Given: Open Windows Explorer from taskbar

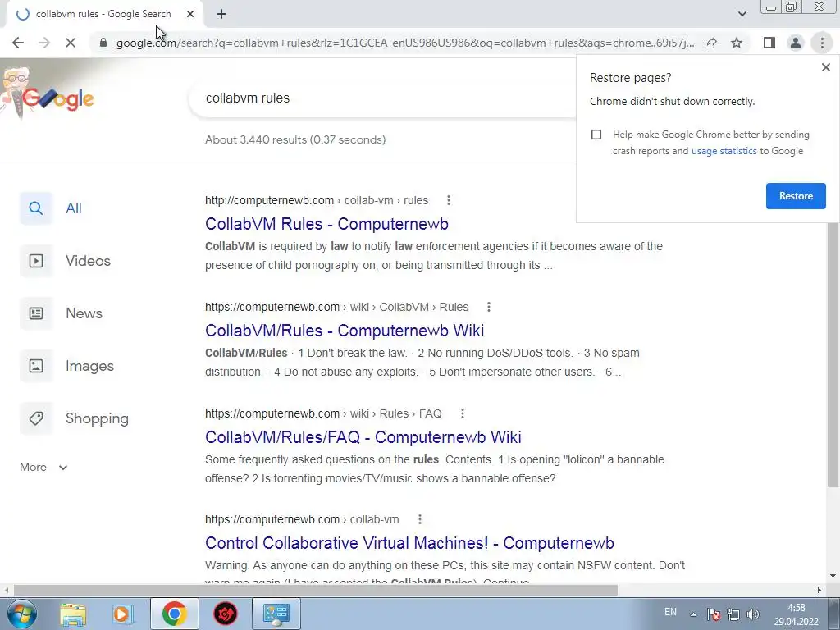Looking at the screenshot, I should click(x=73, y=614).
